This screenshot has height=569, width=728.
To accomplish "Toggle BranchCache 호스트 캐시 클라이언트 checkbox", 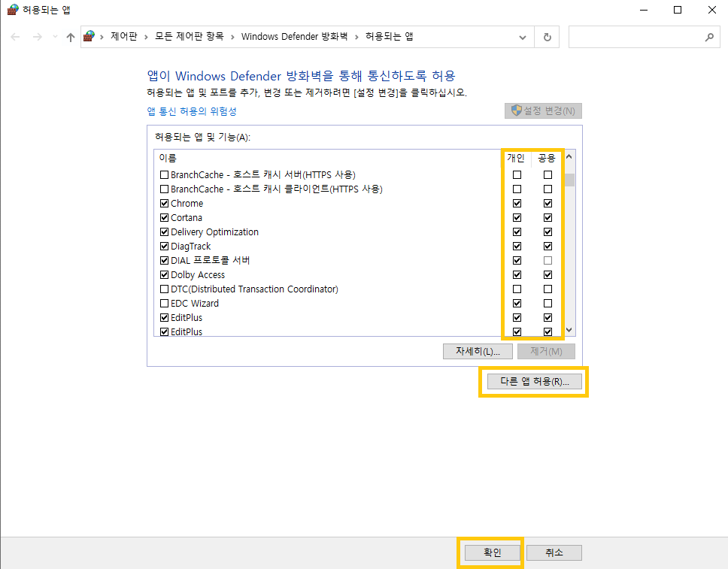I will (164, 189).
